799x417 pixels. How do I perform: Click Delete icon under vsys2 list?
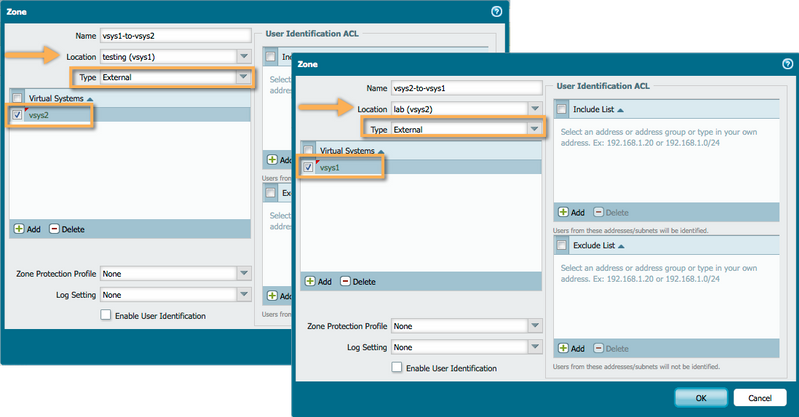click(x=54, y=229)
